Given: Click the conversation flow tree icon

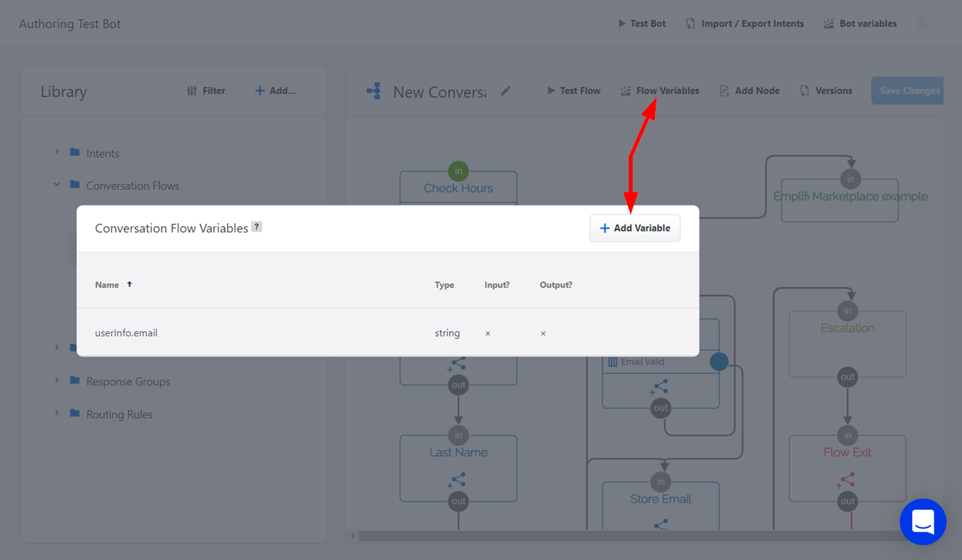Looking at the screenshot, I should [373, 92].
